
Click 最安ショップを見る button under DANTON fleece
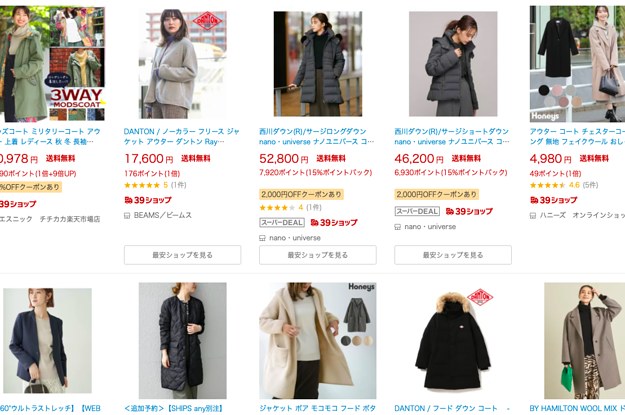coord(183,255)
